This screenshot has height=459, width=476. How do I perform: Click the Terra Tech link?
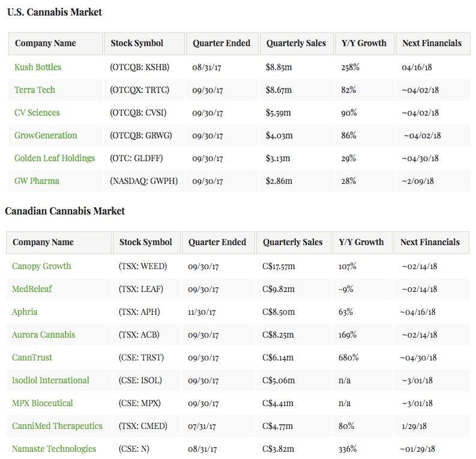click(35, 90)
